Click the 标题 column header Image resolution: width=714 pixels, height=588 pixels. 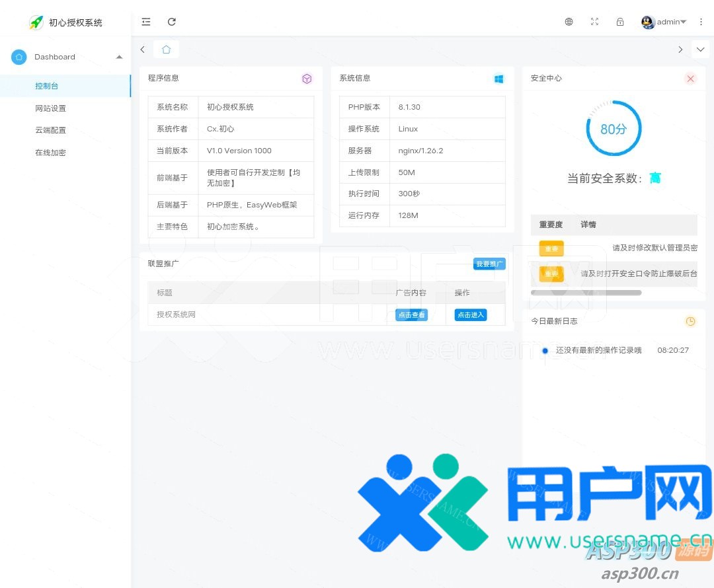(x=165, y=293)
